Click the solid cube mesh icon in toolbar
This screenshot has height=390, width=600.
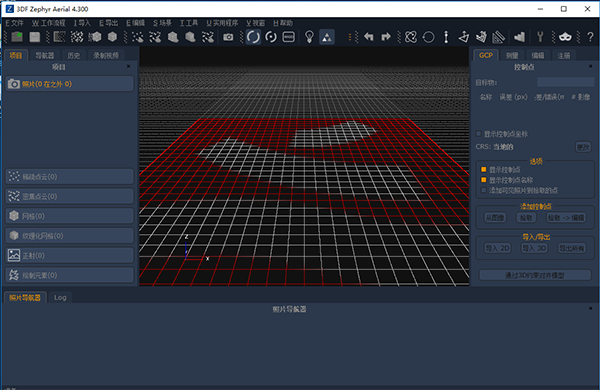(112, 37)
